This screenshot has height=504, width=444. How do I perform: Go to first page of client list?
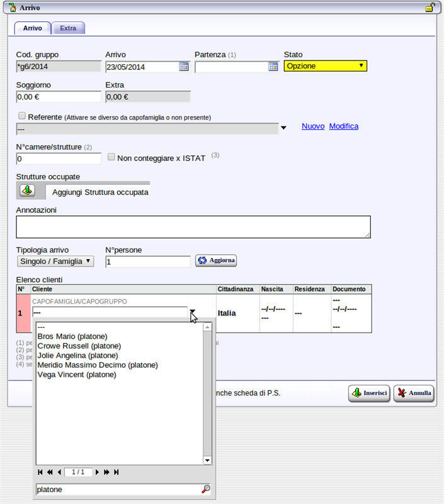click(40, 472)
